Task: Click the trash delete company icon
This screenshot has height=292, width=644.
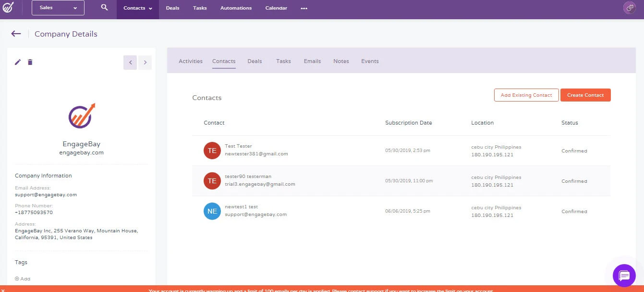Action: coord(30,62)
